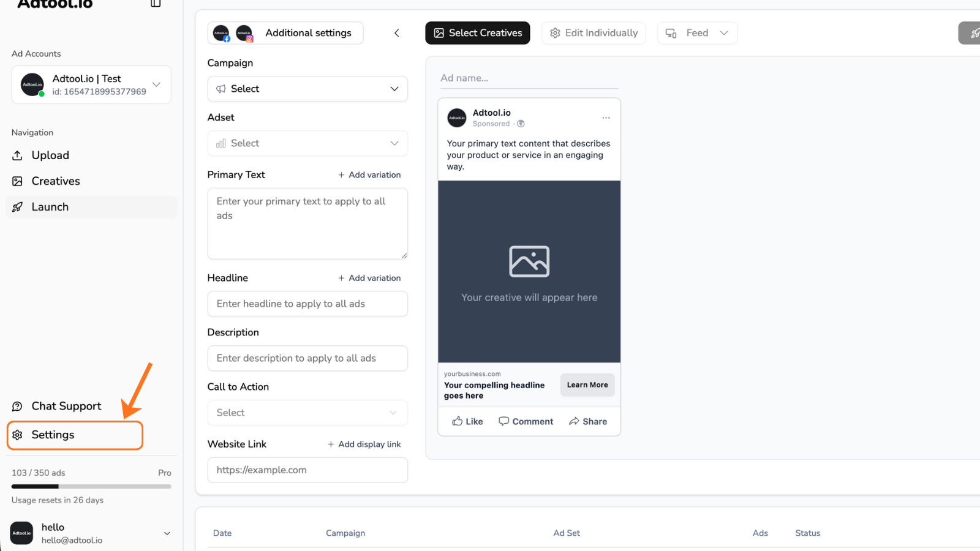Open the Feed placement dropdown
This screenshot has width=980, height=551.
tap(697, 33)
